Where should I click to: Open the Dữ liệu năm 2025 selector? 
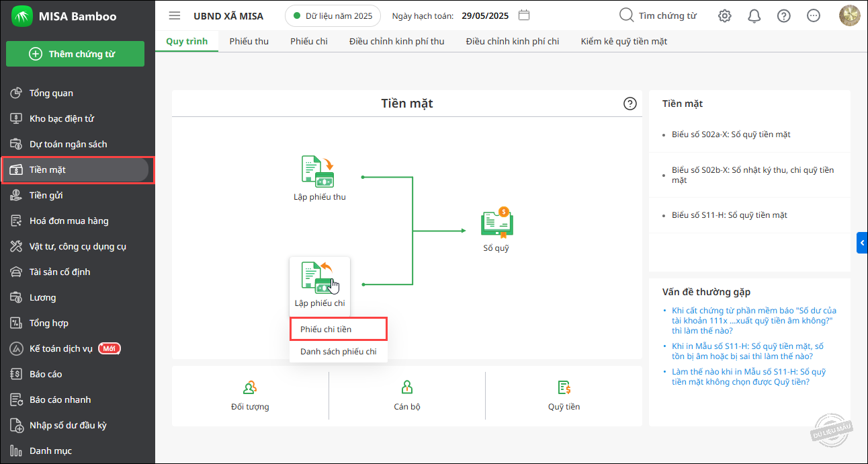click(x=333, y=15)
